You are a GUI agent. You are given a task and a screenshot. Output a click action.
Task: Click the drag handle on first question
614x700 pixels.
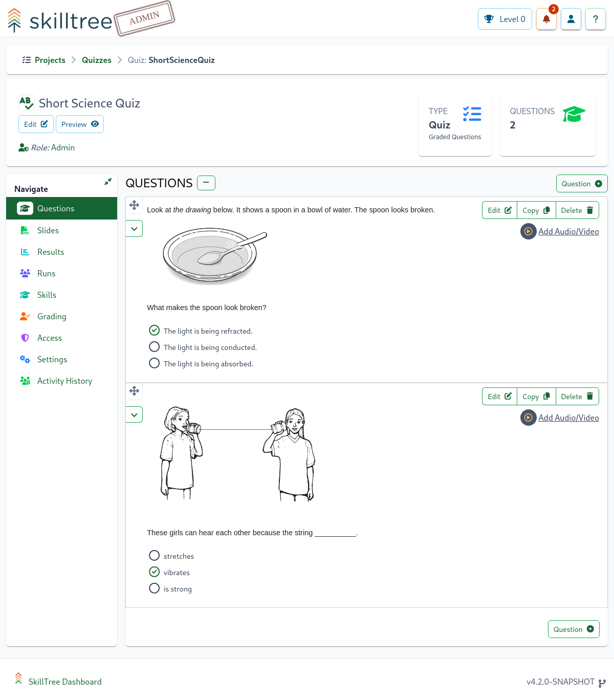click(134, 205)
